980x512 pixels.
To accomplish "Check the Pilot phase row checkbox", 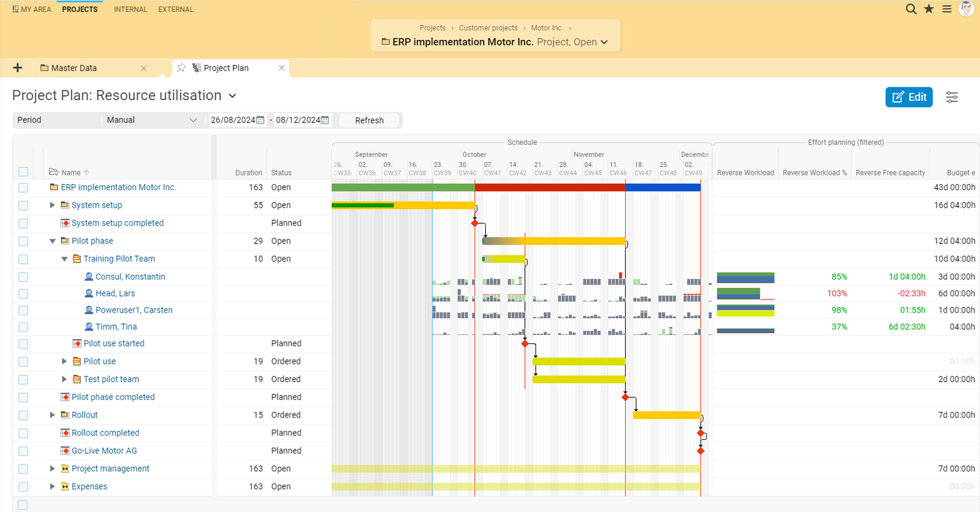I will coord(24,241).
